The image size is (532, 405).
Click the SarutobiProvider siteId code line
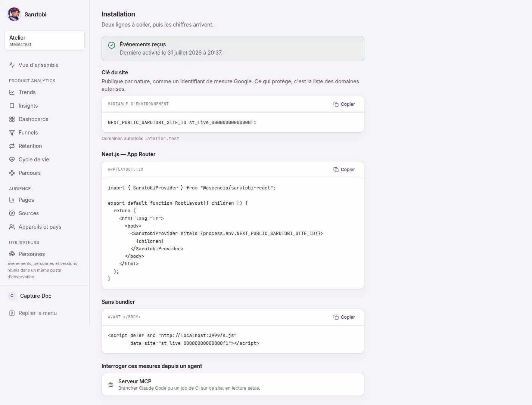coord(227,234)
